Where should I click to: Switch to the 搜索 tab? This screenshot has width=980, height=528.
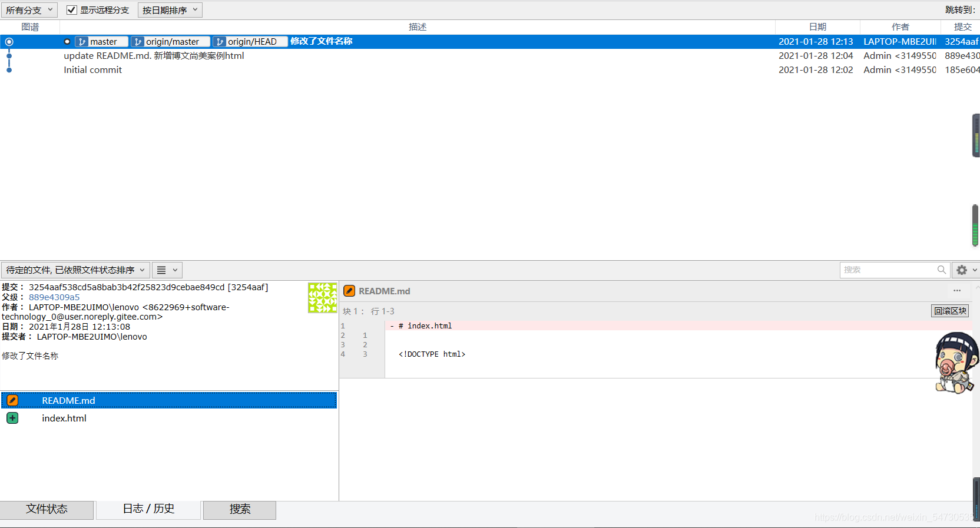click(240, 509)
